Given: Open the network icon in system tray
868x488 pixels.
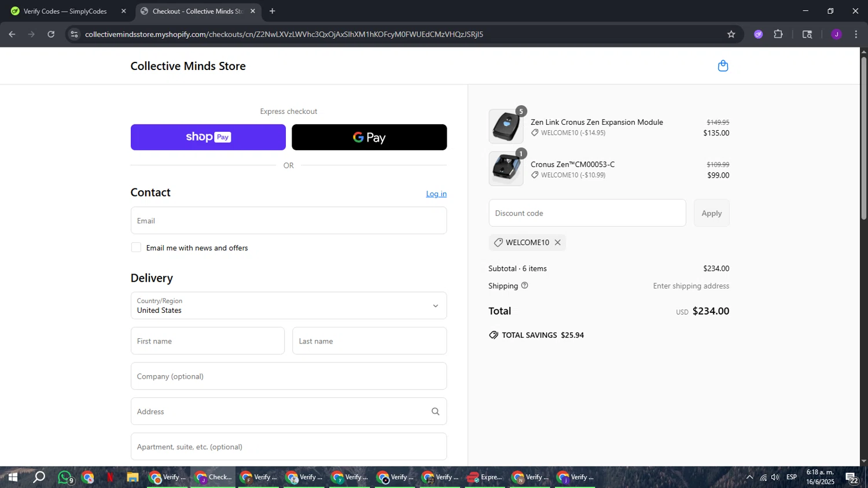Looking at the screenshot, I should pos(763,478).
